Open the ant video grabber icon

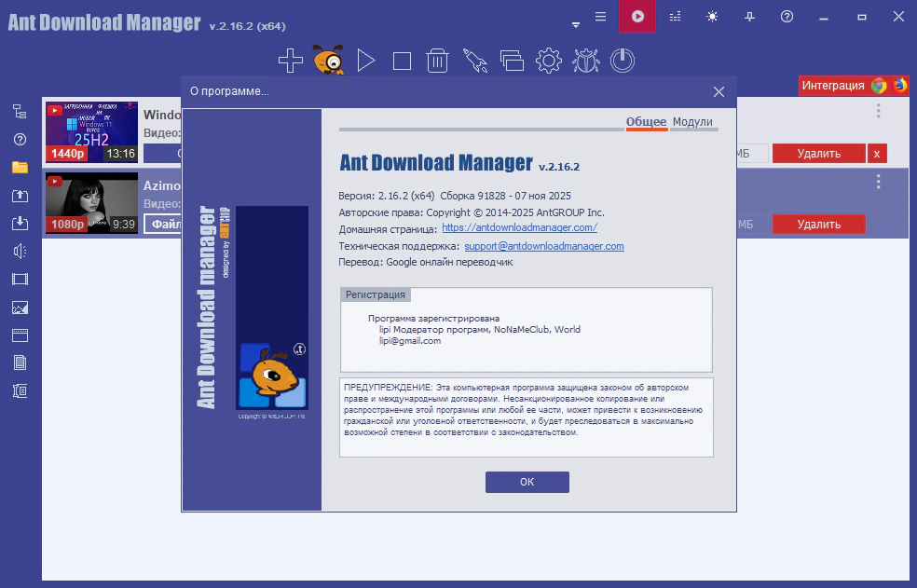(x=328, y=61)
